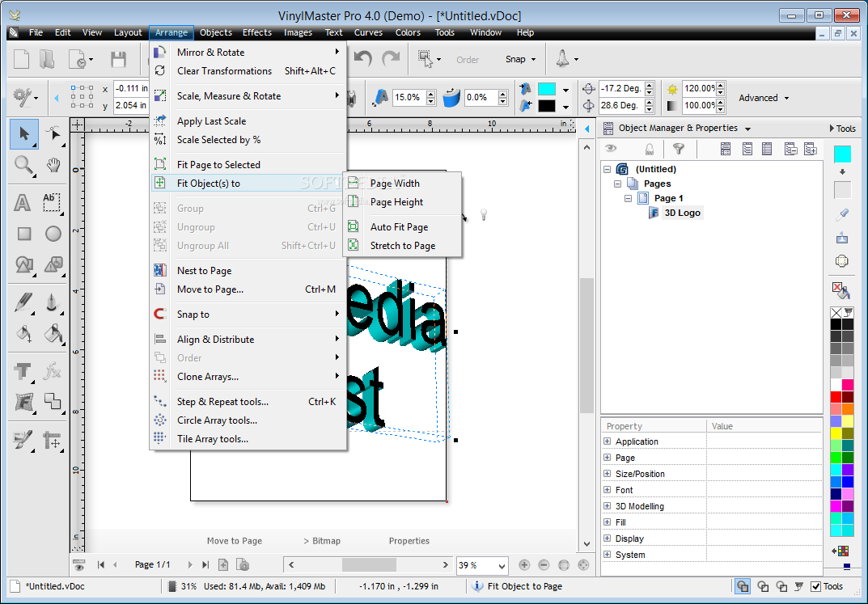Viewport: 868px width, 604px height.
Task: Toggle the Tools checkbox in status bar
Action: [815, 586]
